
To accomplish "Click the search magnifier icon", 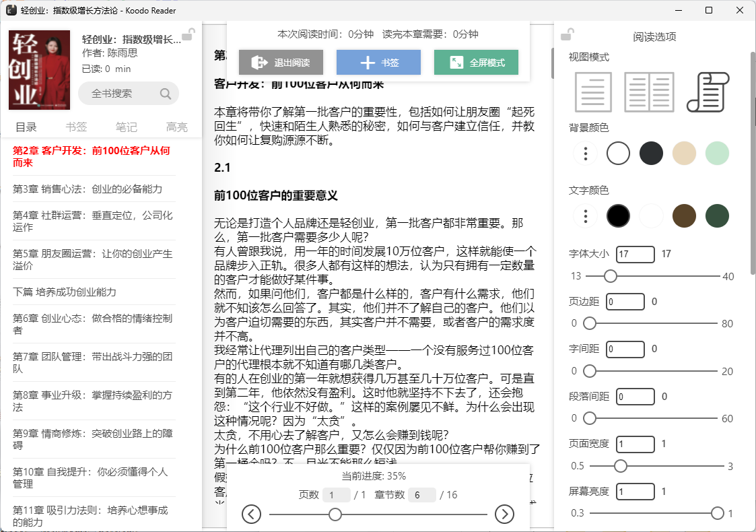I will coord(166,94).
